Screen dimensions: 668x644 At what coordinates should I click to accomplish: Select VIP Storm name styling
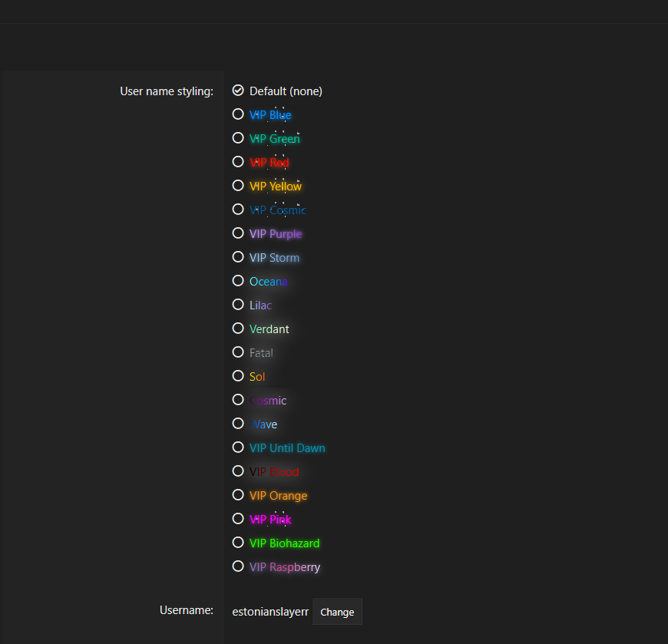[238, 257]
